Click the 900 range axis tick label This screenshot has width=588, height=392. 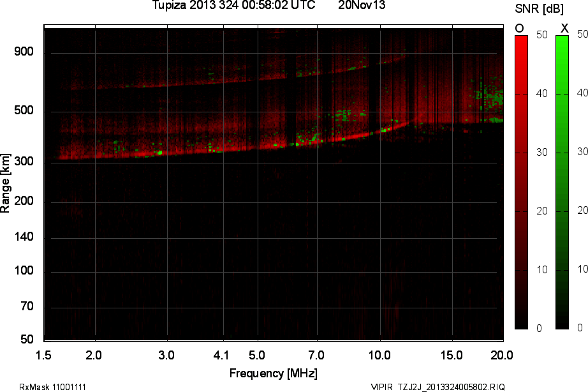tap(24, 52)
